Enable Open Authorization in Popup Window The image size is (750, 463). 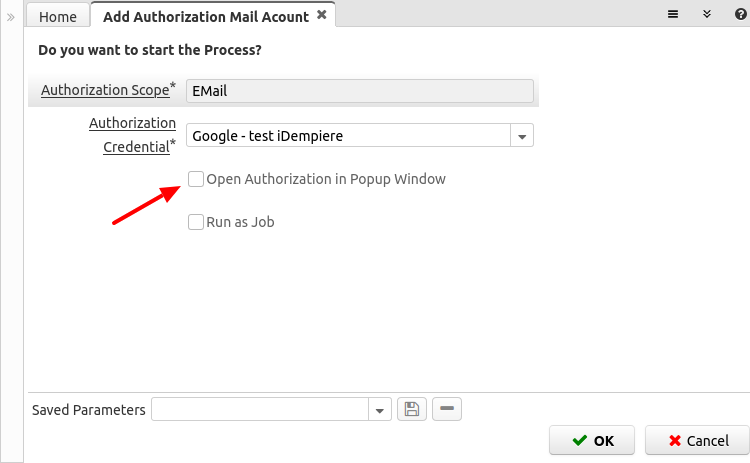point(196,179)
